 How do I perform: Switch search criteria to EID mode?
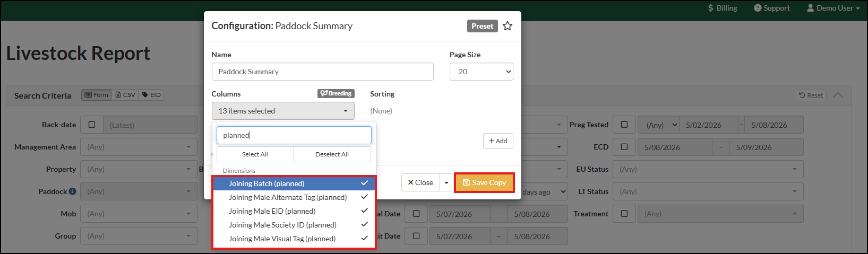(x=151, y=95)
